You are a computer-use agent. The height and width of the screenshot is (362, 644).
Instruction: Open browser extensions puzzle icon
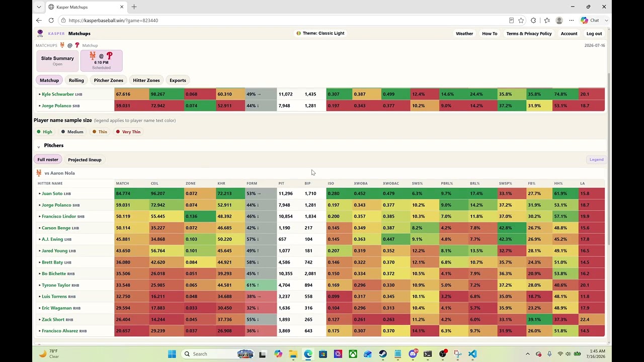pos(533,20)
